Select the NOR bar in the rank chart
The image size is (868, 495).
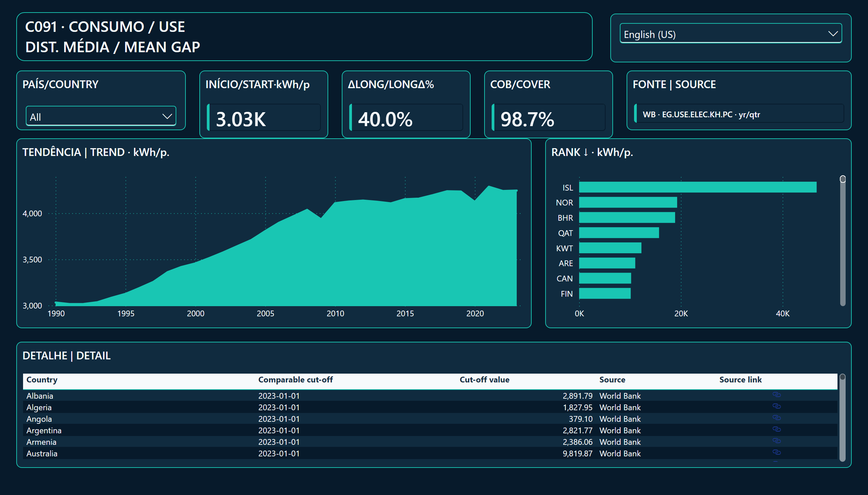coord(628,203)
